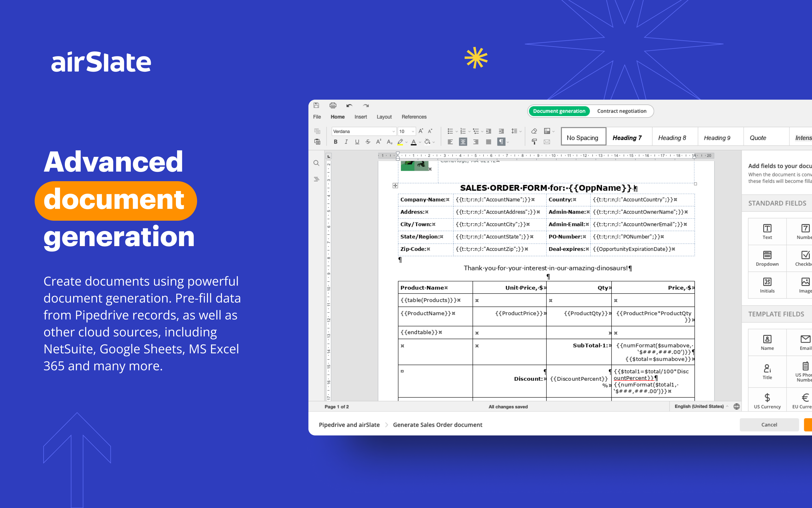Apply the Heading 7 style
Viewport: 812px width, 508px height.
[x=629, y=136]
